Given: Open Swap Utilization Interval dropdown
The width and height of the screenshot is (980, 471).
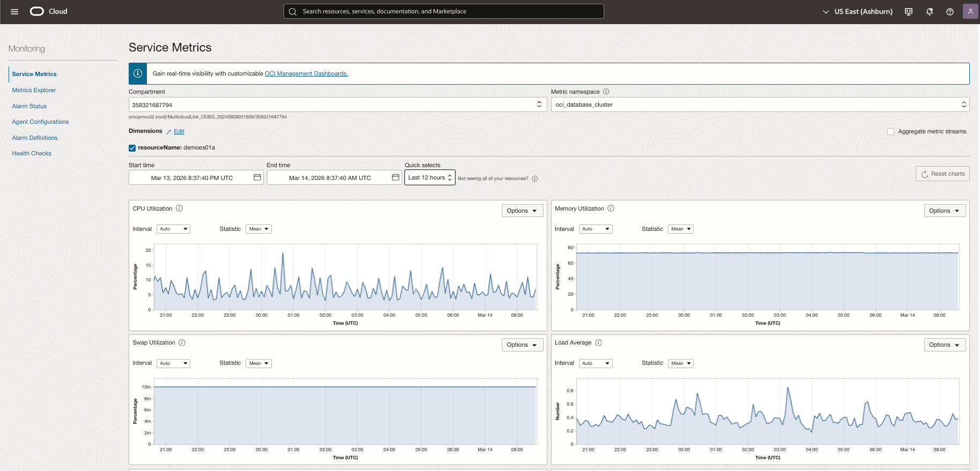Looking at the screenshot, I should pos(174,363).
